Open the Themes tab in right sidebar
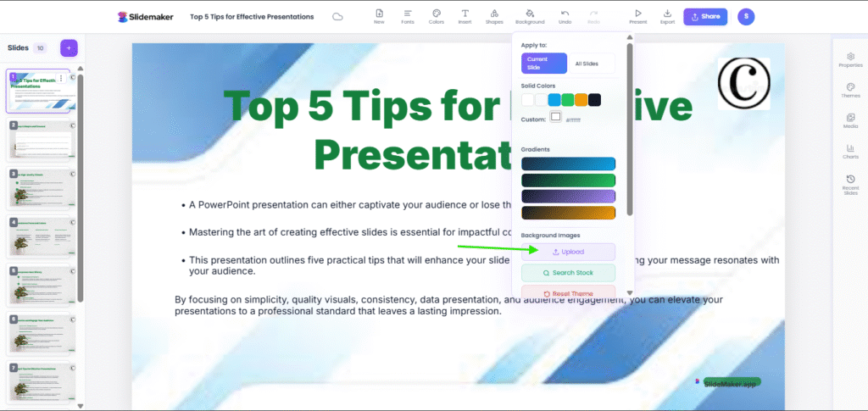868x411 pixels. click(x=850, y=90)
